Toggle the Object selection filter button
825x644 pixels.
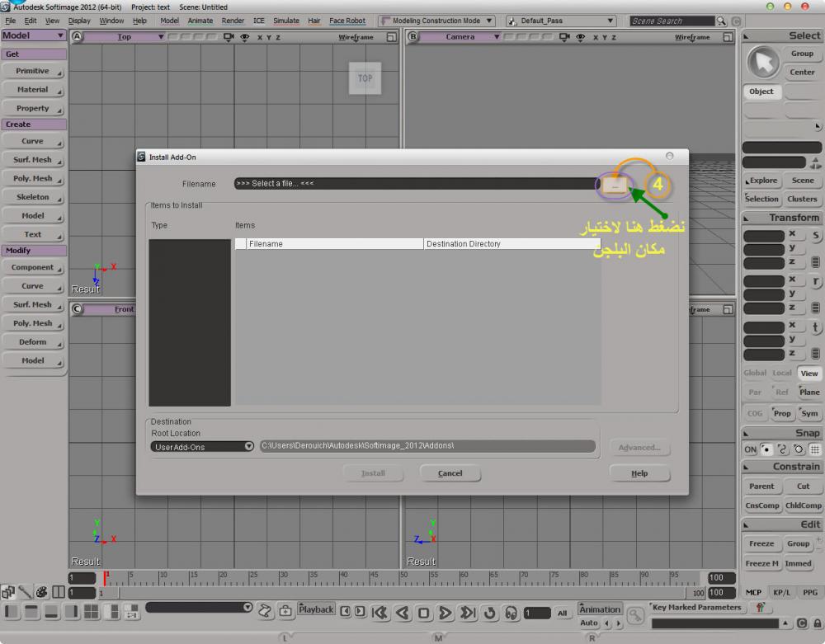click(x=761, y=92)
